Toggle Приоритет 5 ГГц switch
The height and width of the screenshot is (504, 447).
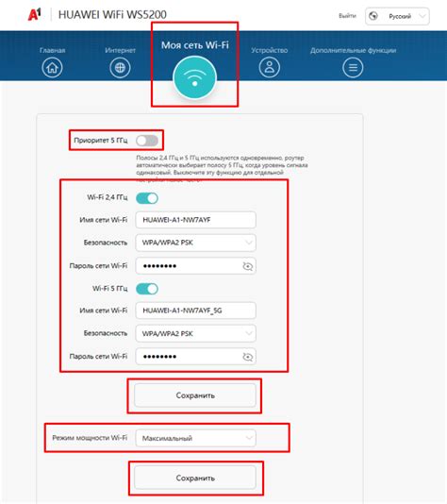[147, 141]
